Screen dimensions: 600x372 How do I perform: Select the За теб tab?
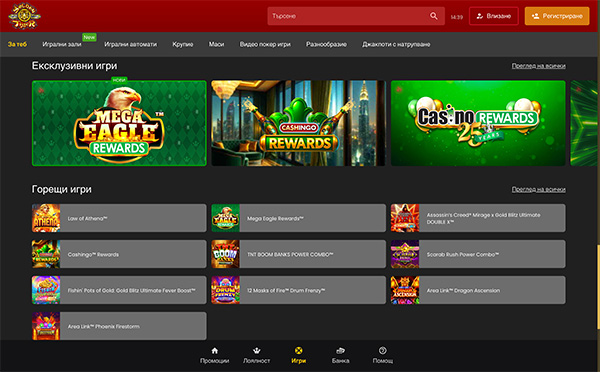pyautogui.click(x=17, y=44)
